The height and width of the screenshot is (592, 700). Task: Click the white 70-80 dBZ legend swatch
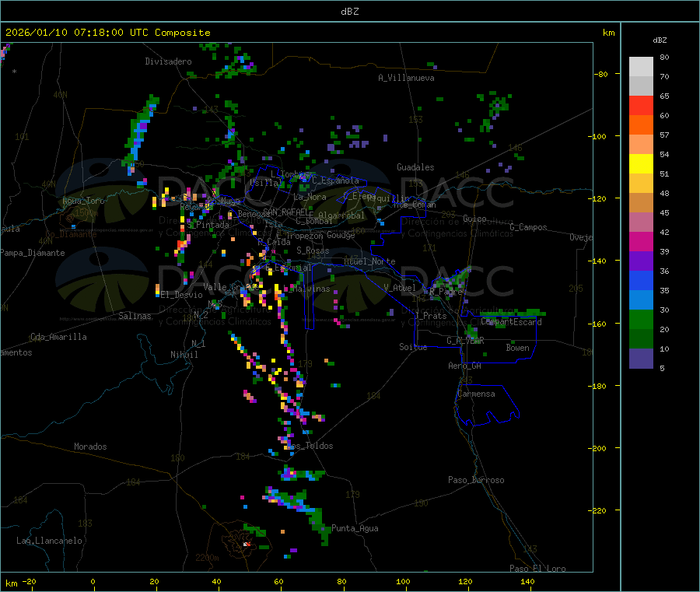[x=641, y=67]
